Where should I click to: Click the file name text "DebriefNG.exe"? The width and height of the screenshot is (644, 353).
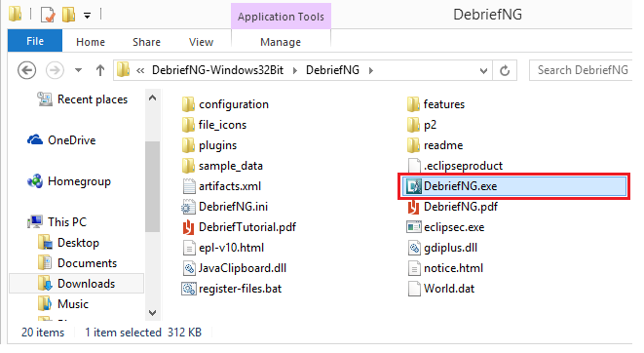[x=460, y=186]
